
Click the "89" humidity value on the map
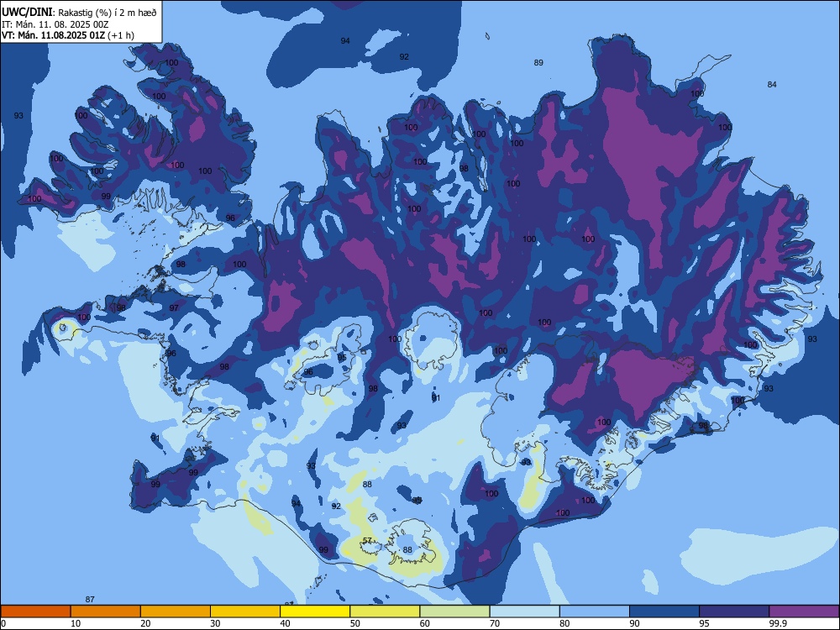click(x=538, y=63)
